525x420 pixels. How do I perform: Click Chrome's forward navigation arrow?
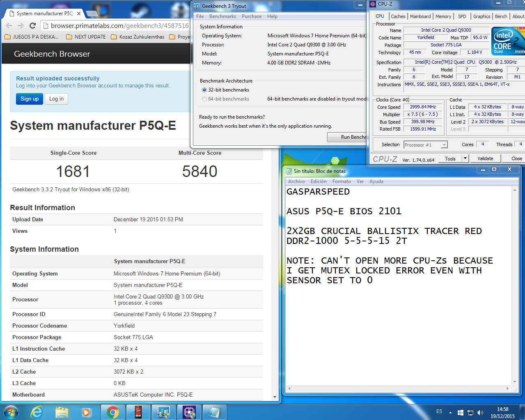click(x=21, y=25)
